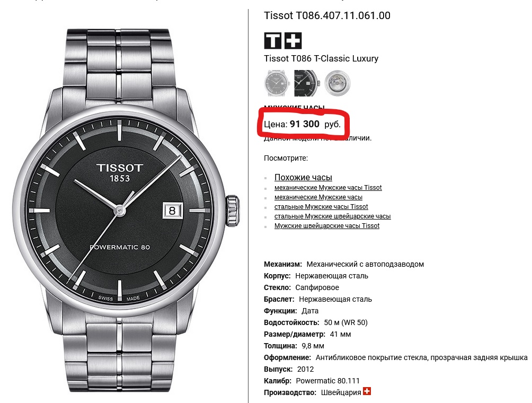The height and width of the screenshot is (403, 532).
Task: Open стальные Мужские швейцарские часы link
Action: 333,216
